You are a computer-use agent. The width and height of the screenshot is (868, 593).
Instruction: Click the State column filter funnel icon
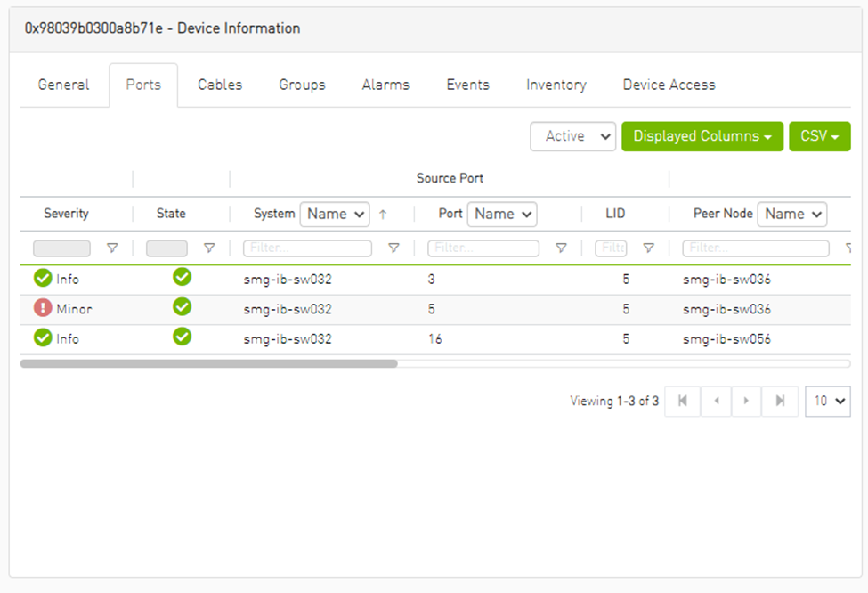coord(209,248)
